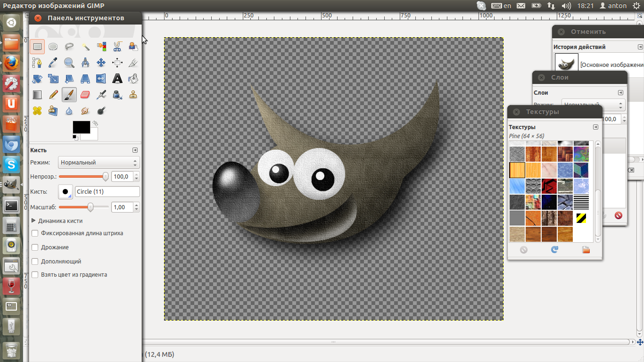Select the Free Select lasso tool
Screen dimensions: 644x362
pyautogui.click(x=69, y=47)
